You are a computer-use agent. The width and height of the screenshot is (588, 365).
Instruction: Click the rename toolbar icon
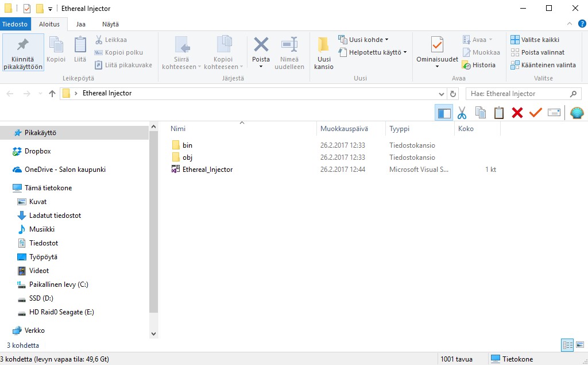coord(554,113)
